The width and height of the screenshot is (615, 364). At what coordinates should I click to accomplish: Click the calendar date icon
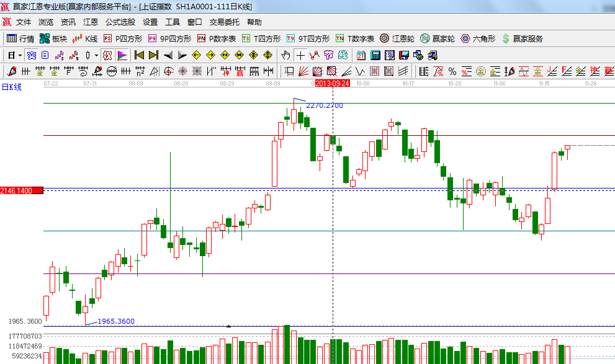click(x=361, y=55)
